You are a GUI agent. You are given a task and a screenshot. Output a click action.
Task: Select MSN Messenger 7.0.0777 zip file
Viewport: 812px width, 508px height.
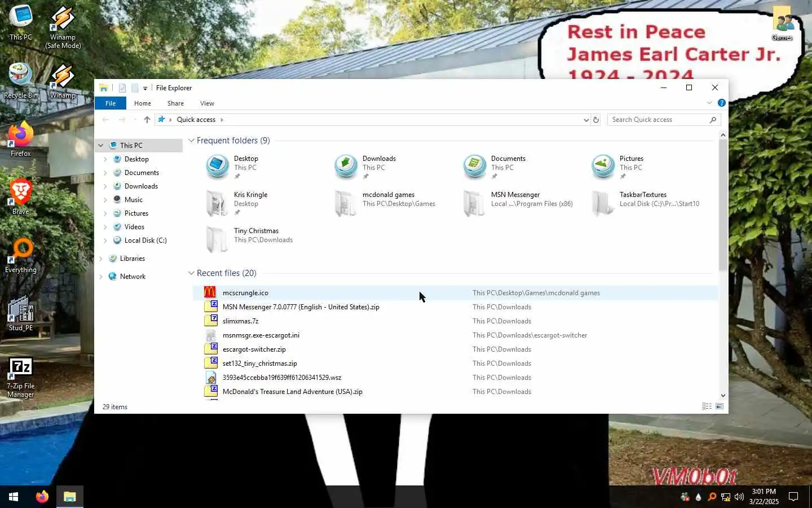455,307
